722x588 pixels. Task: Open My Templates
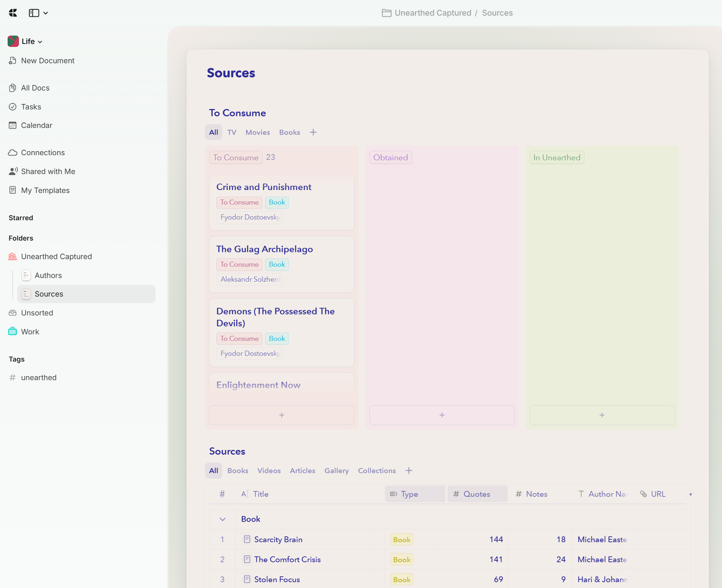(x=45, y=190)
